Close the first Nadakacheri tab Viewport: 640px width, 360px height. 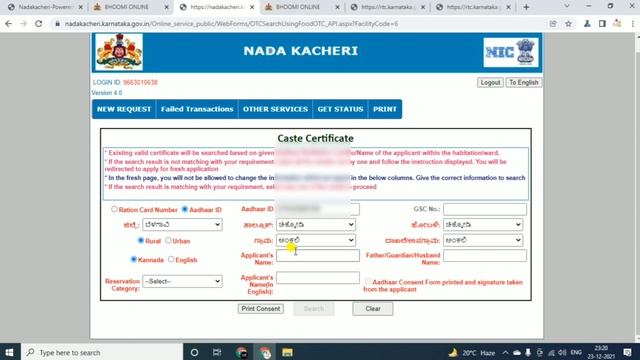pos(80,7)
